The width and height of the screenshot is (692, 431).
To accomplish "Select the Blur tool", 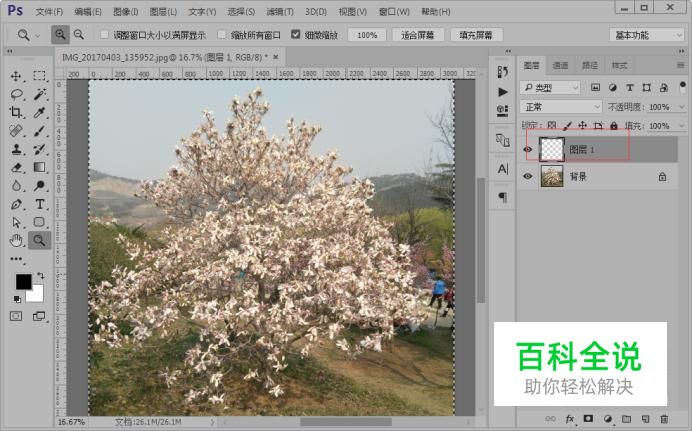I will 16,185.
